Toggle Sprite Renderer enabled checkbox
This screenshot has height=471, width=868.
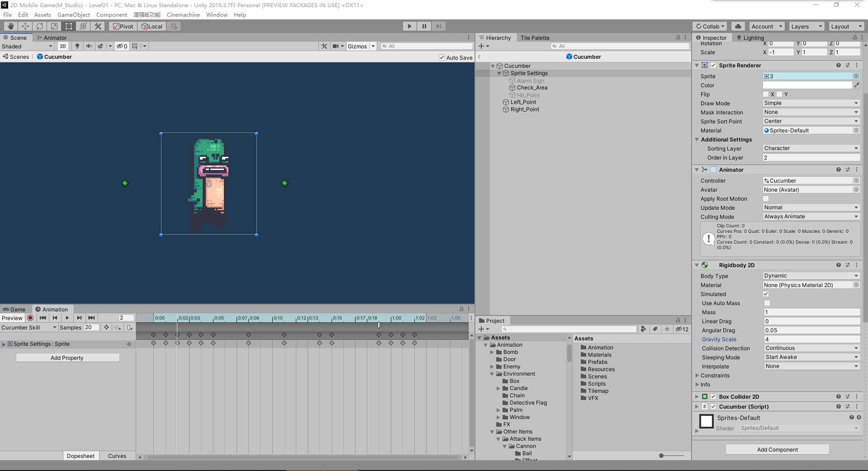click(713, 65)
